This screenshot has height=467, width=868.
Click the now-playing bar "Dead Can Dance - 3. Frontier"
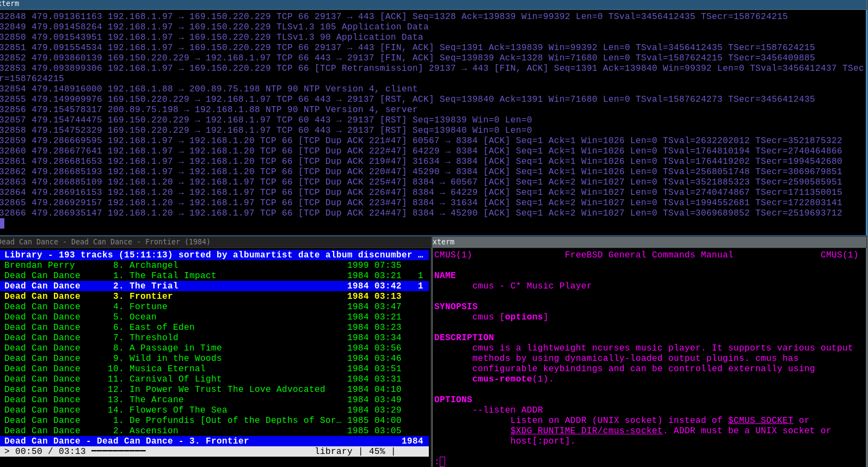(214, 441)
